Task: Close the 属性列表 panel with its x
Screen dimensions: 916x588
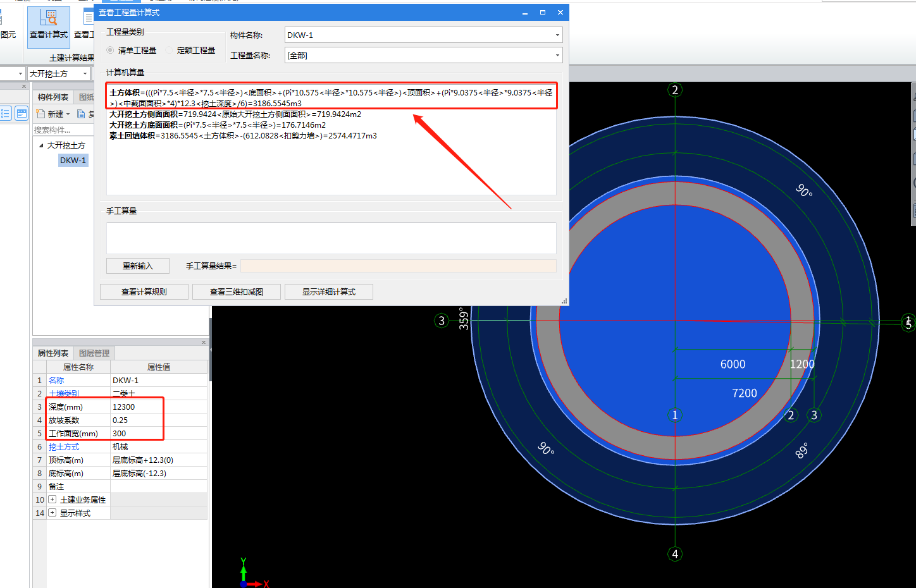Action: click(x=204, y=342)
